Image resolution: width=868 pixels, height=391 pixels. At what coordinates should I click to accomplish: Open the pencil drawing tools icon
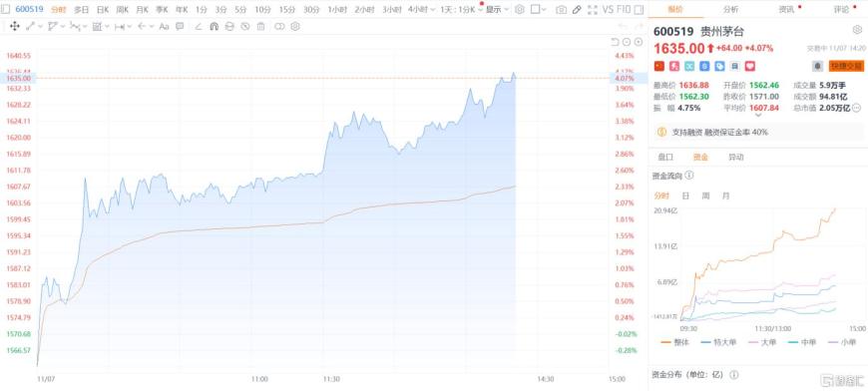point(577,9)
